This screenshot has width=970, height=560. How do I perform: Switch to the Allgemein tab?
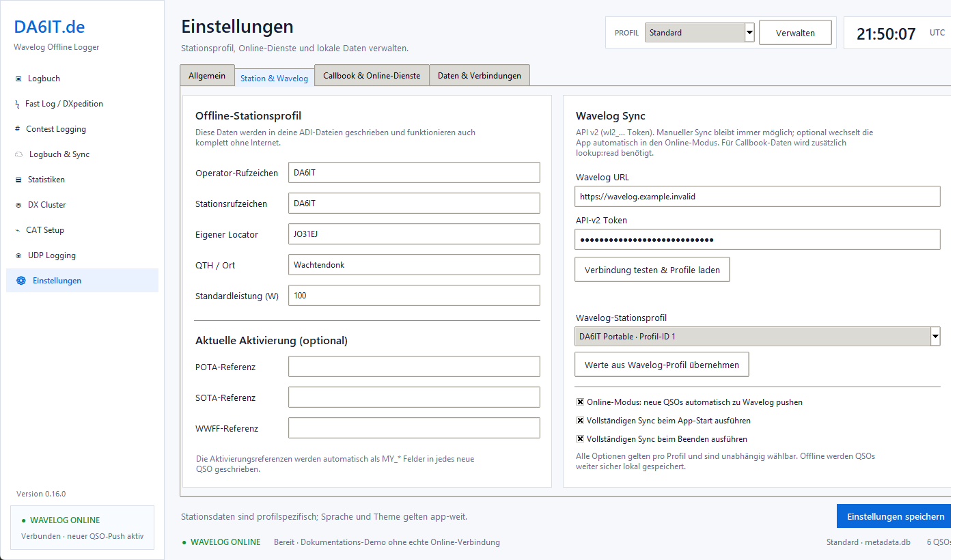click(x=207, y=76)
